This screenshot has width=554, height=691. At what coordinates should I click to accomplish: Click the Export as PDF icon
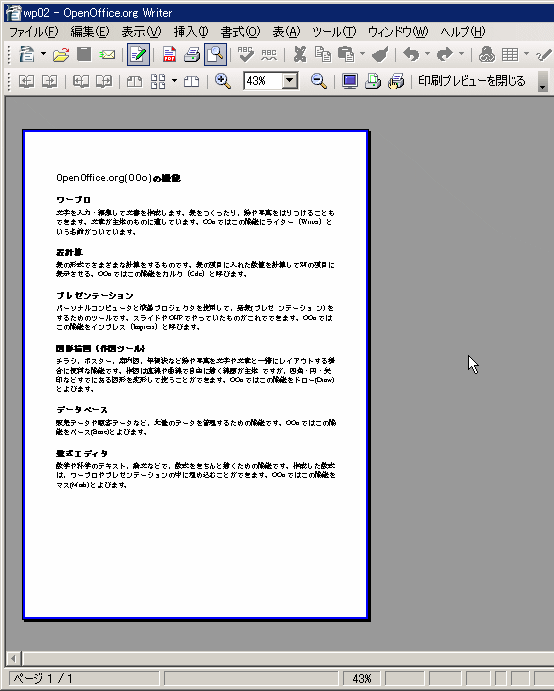tap(169, 55)
